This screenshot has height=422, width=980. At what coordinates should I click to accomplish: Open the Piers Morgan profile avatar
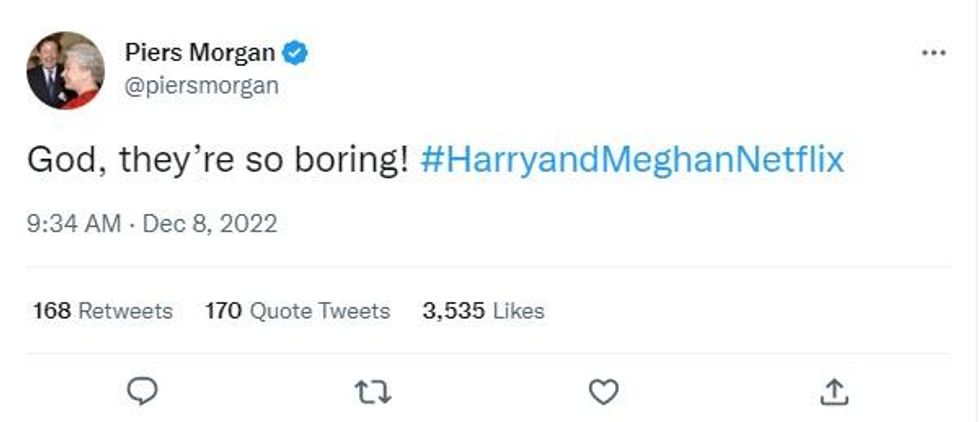65,70
